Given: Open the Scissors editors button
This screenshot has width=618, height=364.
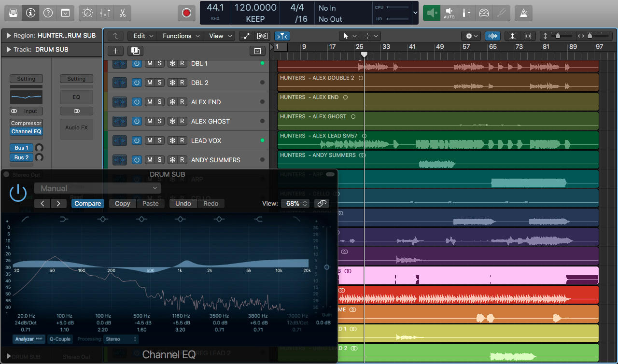Looking at the screenshot, I should click(122, 13).
